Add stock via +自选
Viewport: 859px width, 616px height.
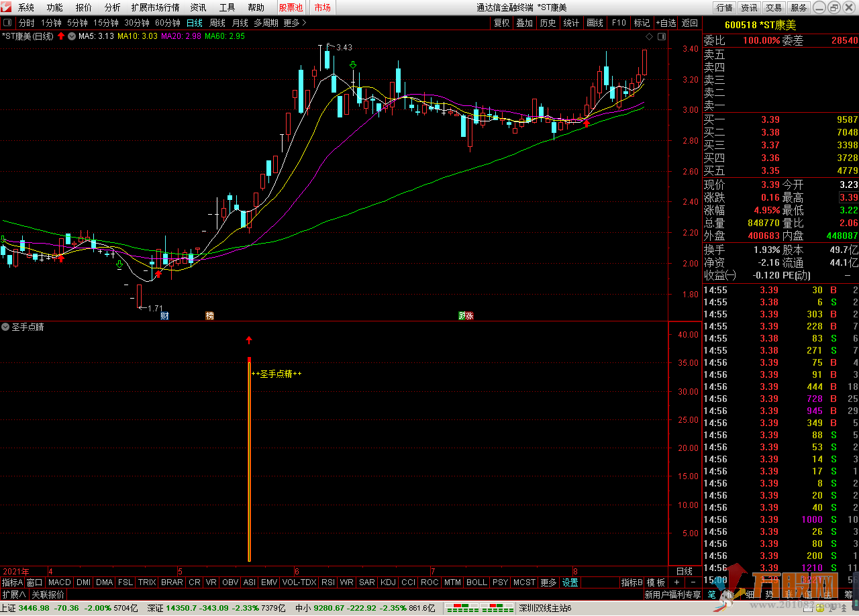(666, 23)
